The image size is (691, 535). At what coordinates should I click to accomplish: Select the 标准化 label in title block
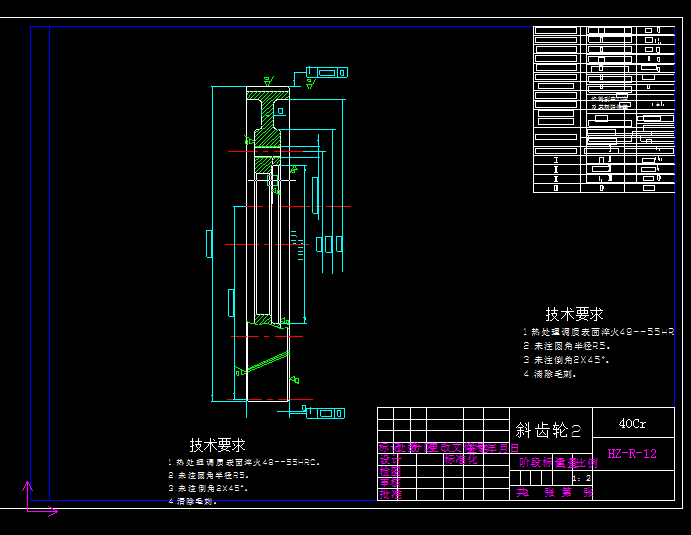click(461, 460)
